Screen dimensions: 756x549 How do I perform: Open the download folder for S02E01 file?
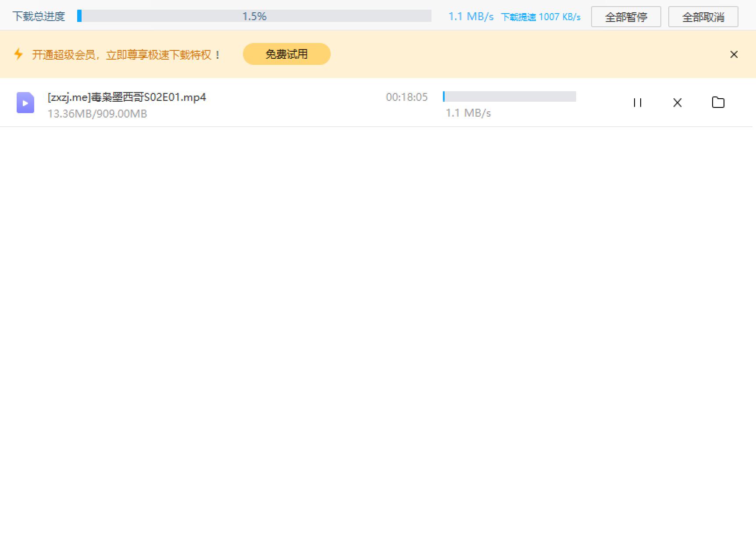point(718,102)
